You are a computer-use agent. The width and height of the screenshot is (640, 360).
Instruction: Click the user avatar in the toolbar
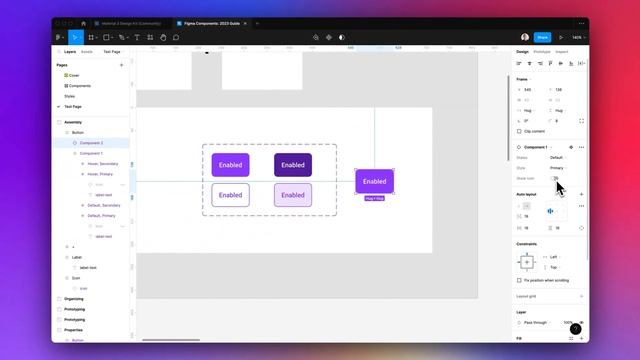(525, 37)
